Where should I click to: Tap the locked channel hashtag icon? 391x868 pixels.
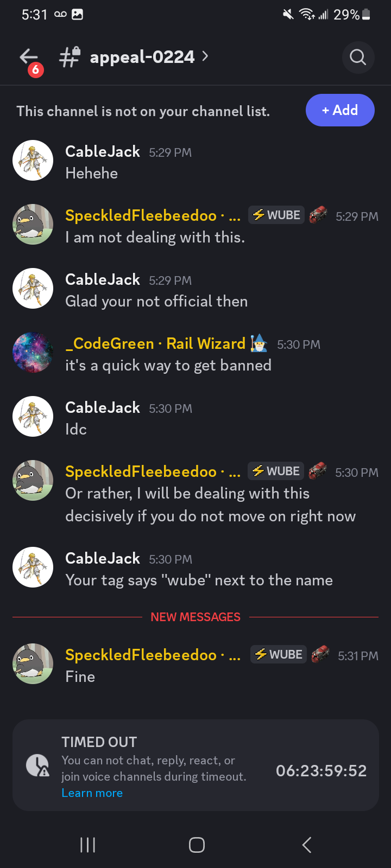point(70,57)
